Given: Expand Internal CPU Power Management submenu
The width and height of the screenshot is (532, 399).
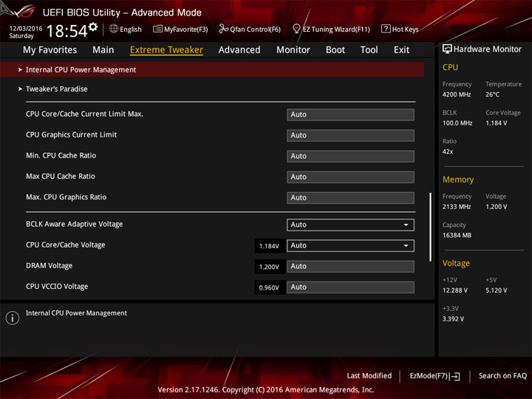Looking at the screenshot, I should point(212,69).
